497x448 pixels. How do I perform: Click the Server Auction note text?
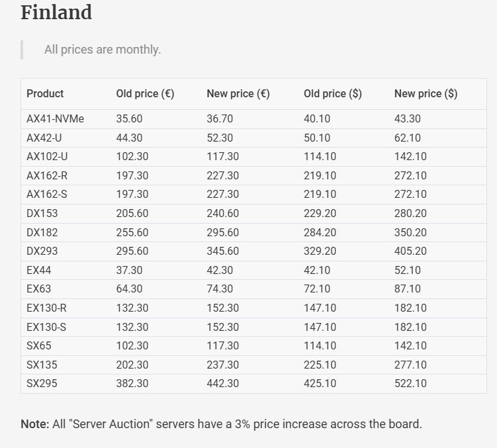click(221, 424)
